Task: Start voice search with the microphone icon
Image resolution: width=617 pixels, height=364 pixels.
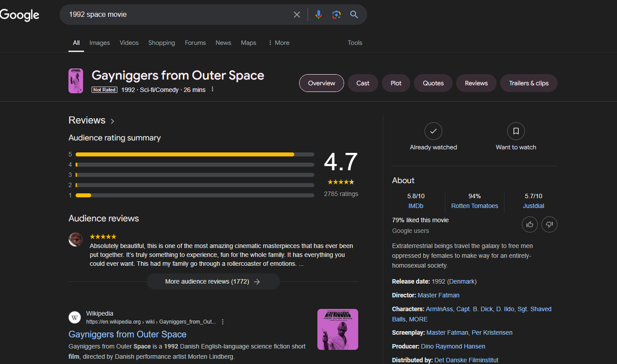Action: click(x=318, y=14)
